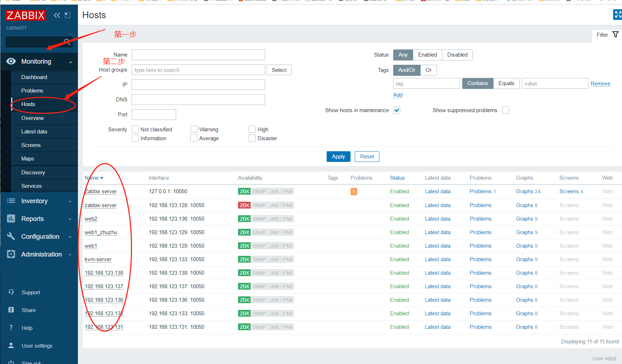This screenshot has height=364, width=622.
Task: Check the Information severity box
Action: (x=135, y=138)
